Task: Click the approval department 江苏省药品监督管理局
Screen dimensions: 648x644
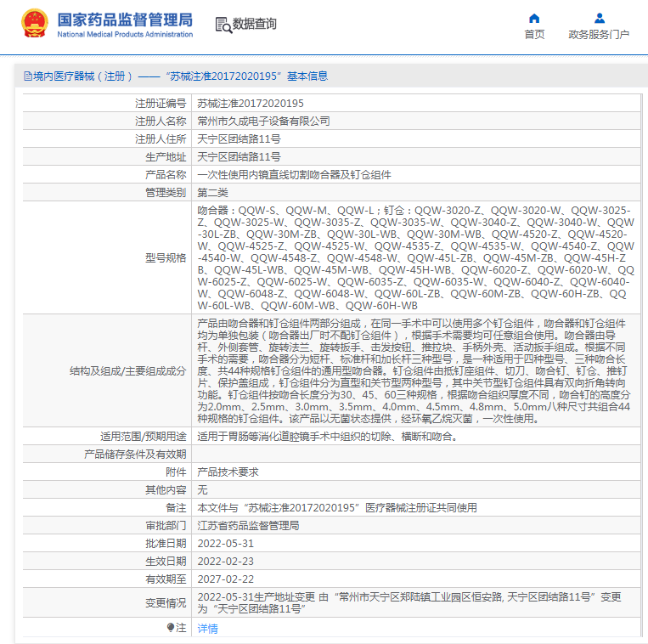Action: click(248, 526)
